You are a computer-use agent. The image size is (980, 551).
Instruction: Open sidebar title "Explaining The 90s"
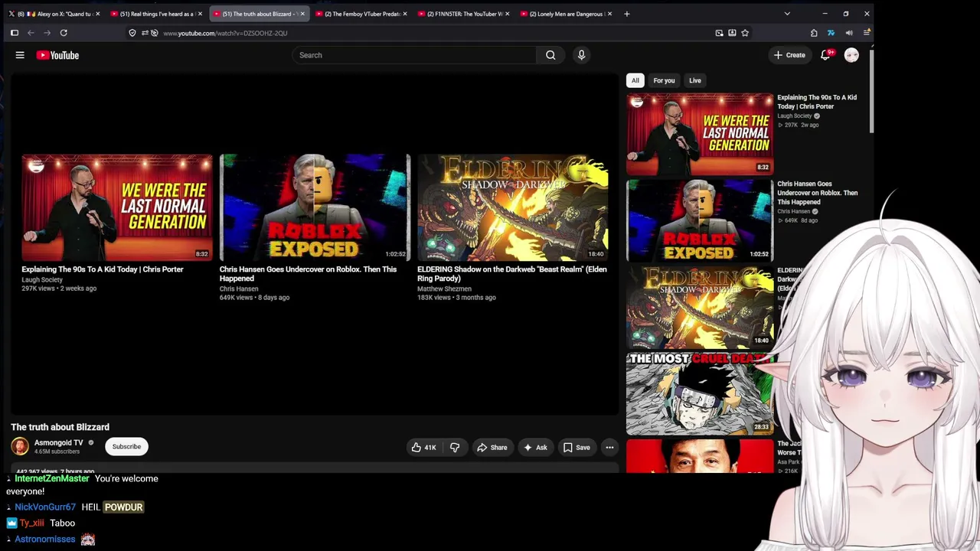point(817,102)
